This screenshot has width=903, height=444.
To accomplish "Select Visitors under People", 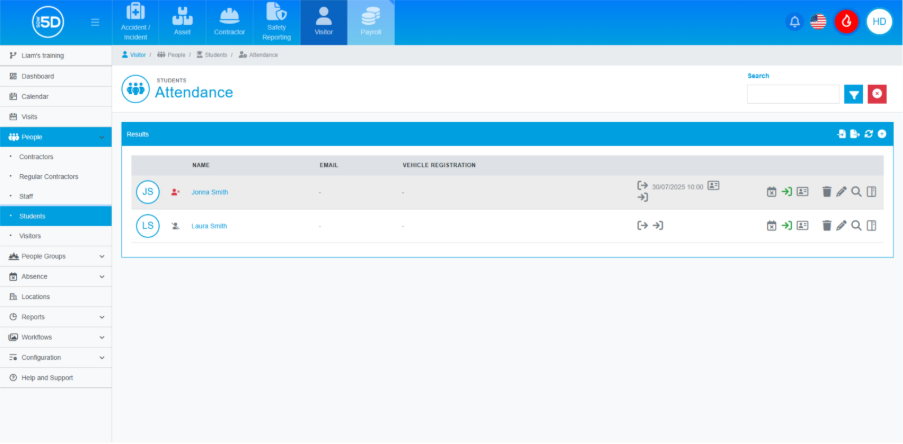I will coord(56,236).
